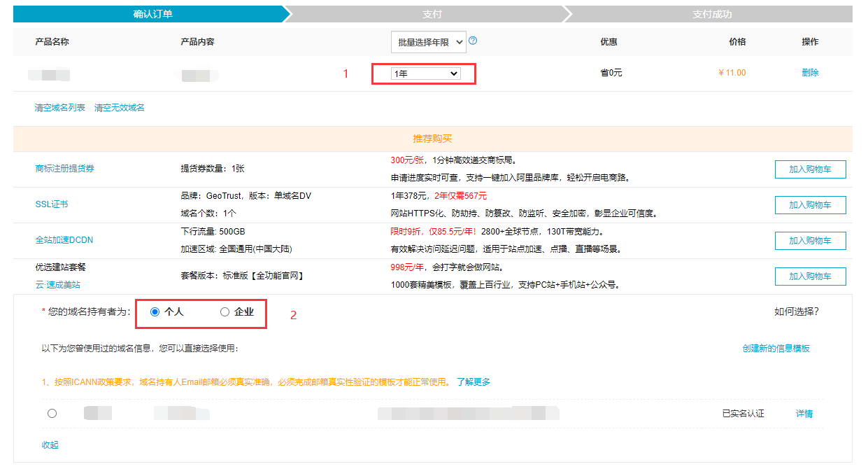
Task: Click the 清空域名列表 link
Action: click(60, 108)
